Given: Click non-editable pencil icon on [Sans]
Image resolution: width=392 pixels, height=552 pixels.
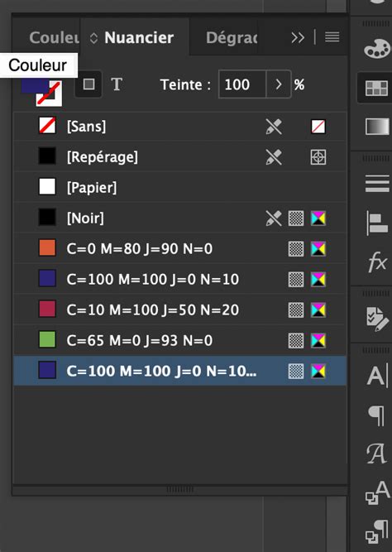Looking at the screenshot, I should pos(274,127).
